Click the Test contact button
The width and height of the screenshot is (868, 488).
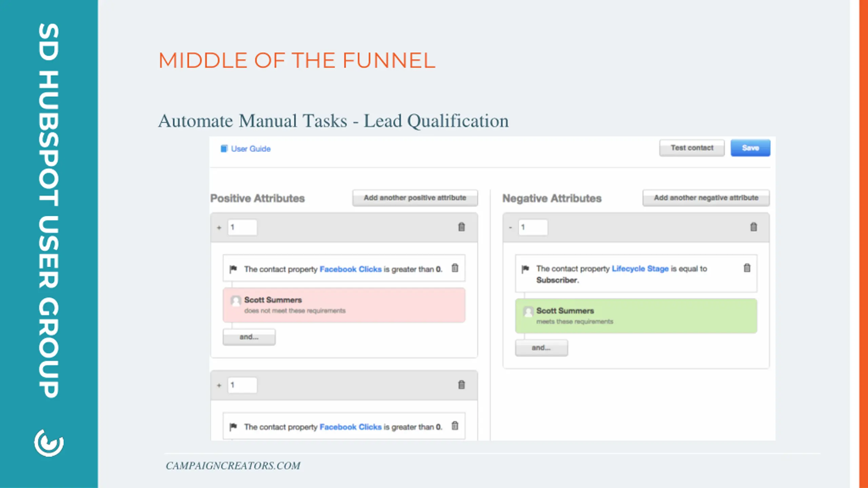(692, 148)
